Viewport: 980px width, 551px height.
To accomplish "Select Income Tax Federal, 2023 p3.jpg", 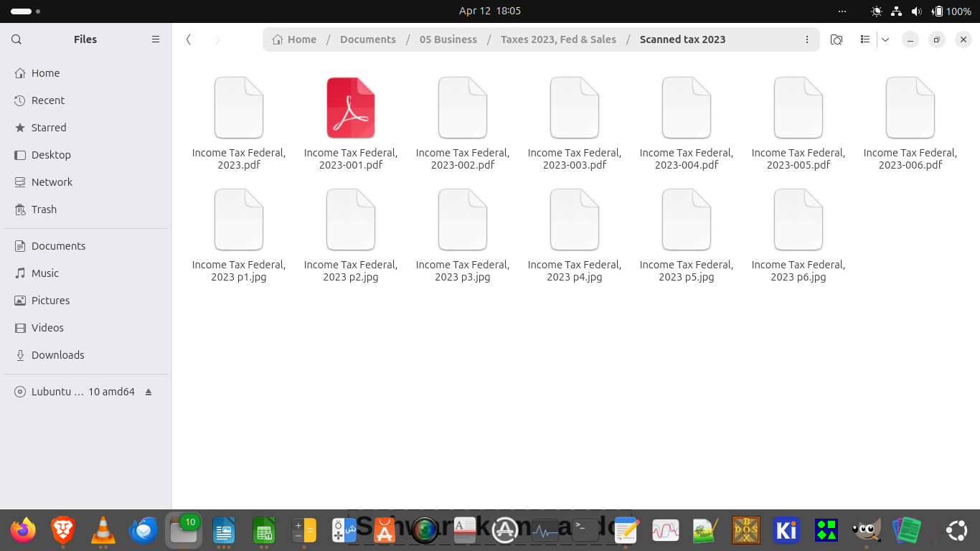I will point(463,235).
